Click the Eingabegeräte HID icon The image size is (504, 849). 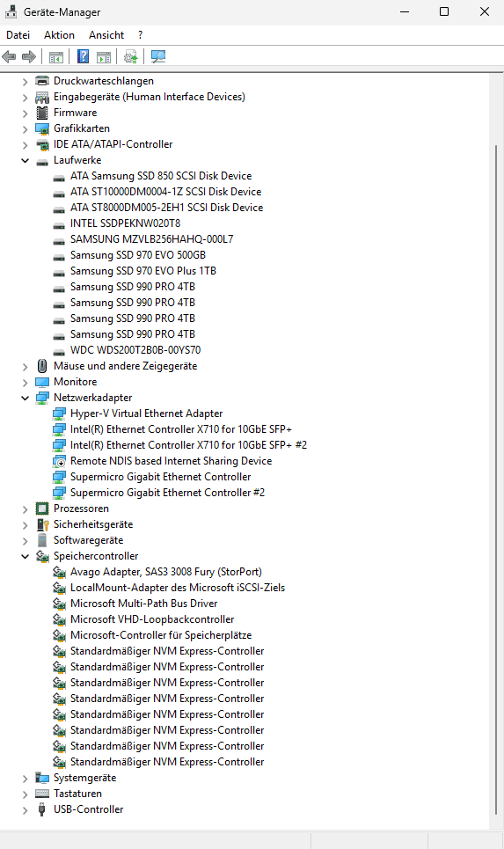(42, 97)
